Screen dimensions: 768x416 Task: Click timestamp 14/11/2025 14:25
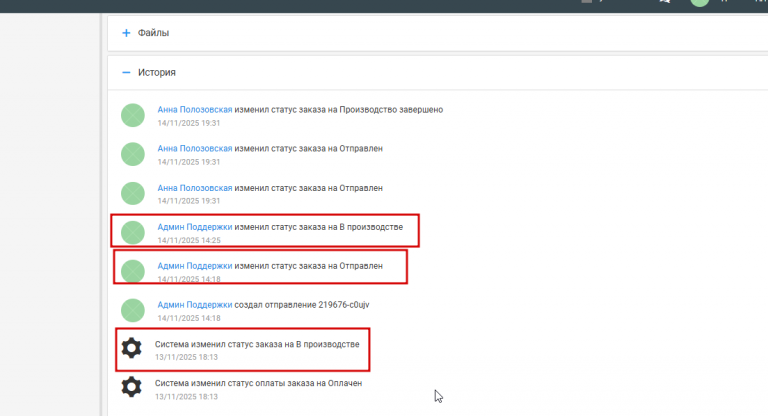pyautogui.click(x=189, y=240)
